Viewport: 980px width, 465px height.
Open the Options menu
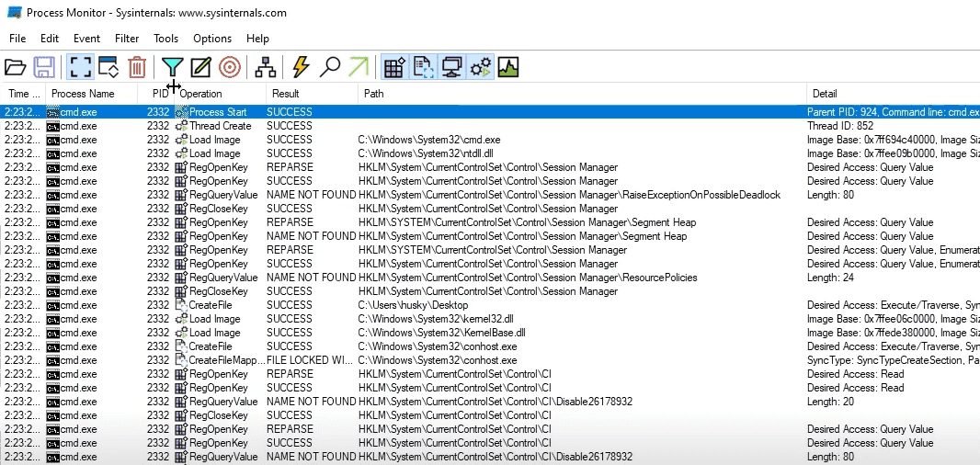coord(211,38)
